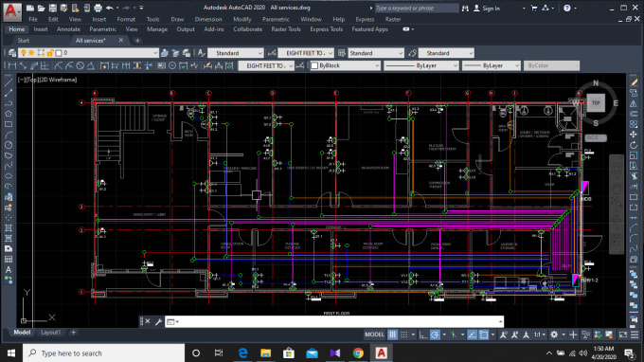Select the Multiline Text tool
Viewport: 644px width, 362px height.
pos(9,270)
